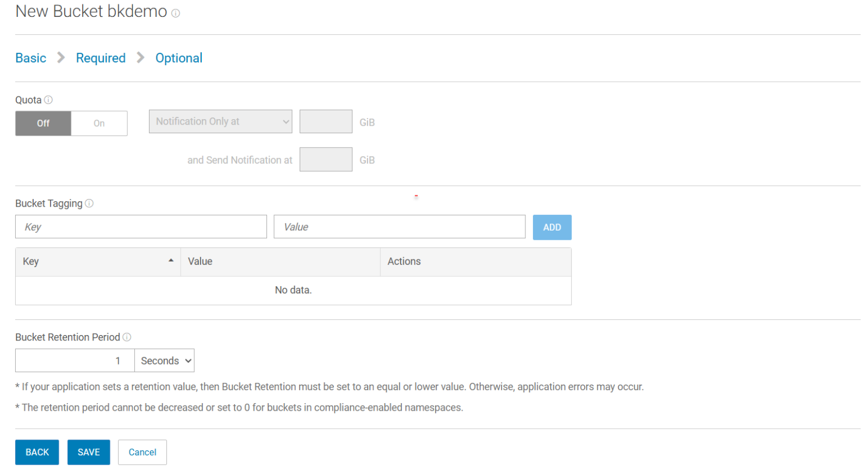Screen dimensions: 868x470
Task: Switch Quota toggle to On
Action: coord(99,123)
